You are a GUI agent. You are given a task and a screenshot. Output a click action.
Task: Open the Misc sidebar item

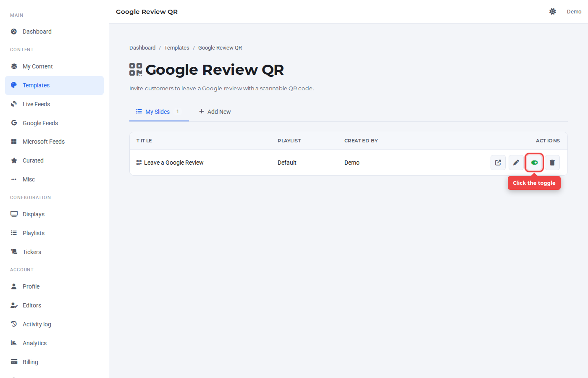click(x=54, y=179)
